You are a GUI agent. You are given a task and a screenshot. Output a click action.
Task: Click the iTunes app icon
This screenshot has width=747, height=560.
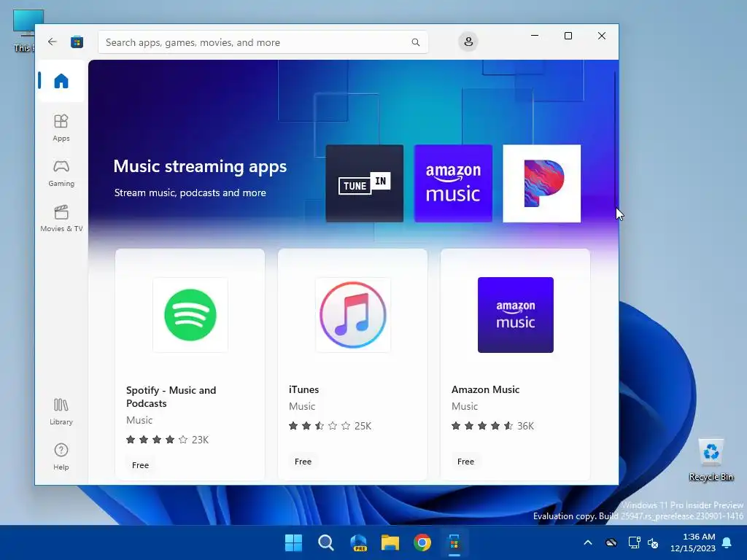coord(353,315)
